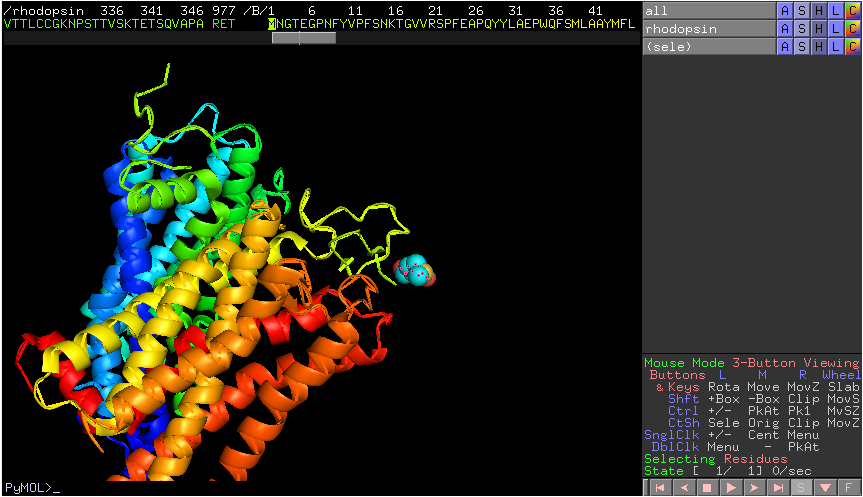This screenshot has width=863, height=497.
Task: Toggle visibility of rhodopsin object
Action: coord(709,29)
